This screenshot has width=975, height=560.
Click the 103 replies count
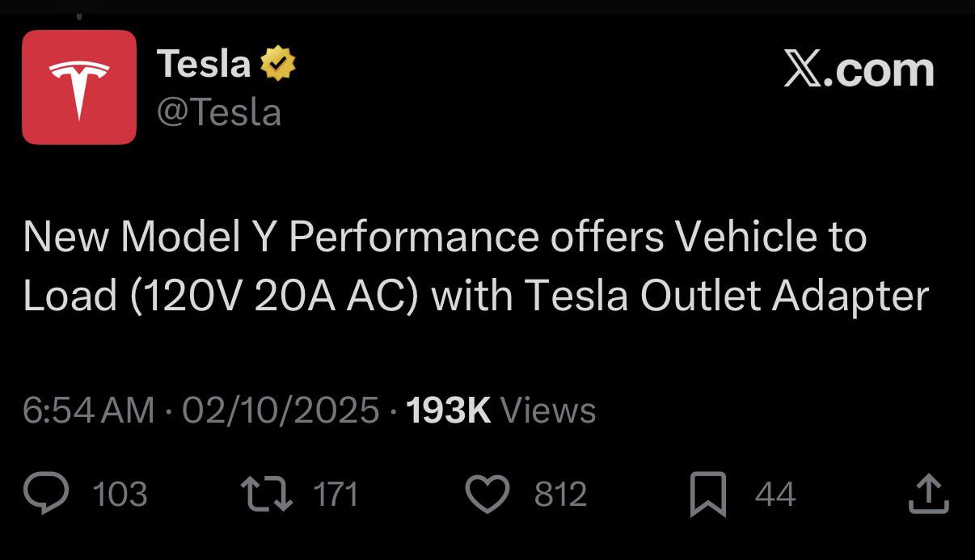point(120,494)
